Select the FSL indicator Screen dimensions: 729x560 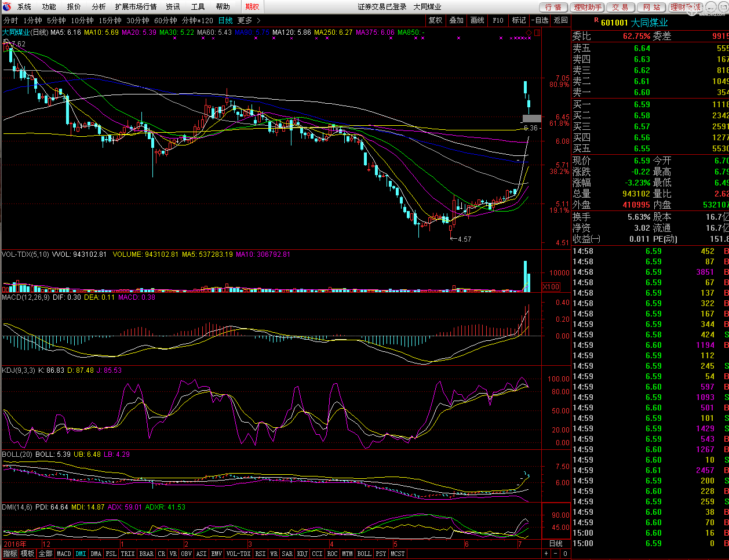coord(111,554)
